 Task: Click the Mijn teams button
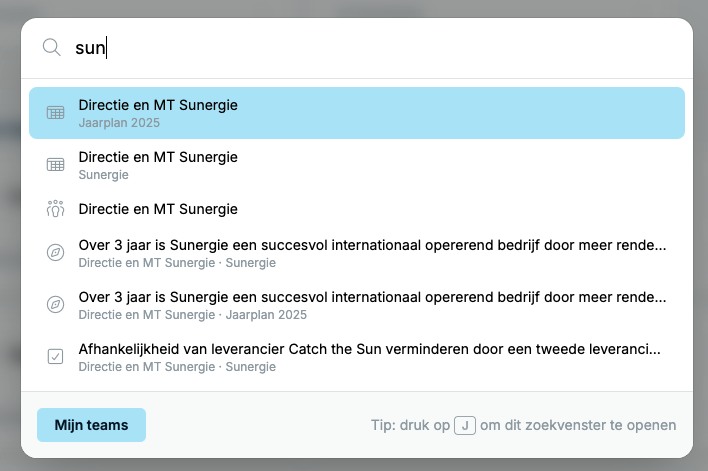(91, 425)
